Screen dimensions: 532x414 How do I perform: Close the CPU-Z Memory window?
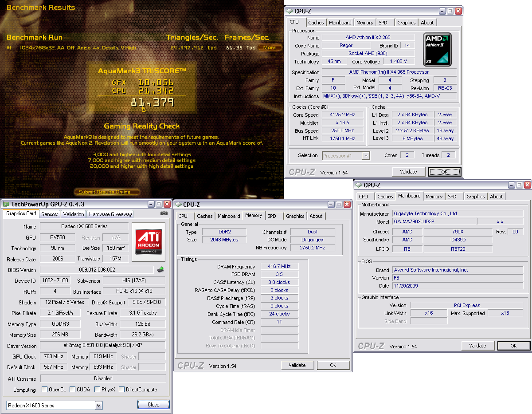[347, 205]
